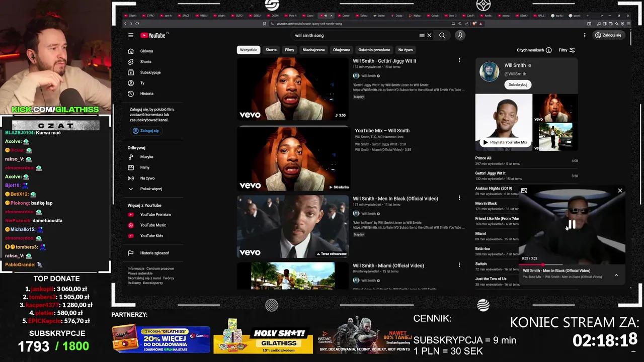Image resolution: width=644 pixels, height=362 pixels.
Task: Open the Miami (Official Video) title
Action: [388, 265]
